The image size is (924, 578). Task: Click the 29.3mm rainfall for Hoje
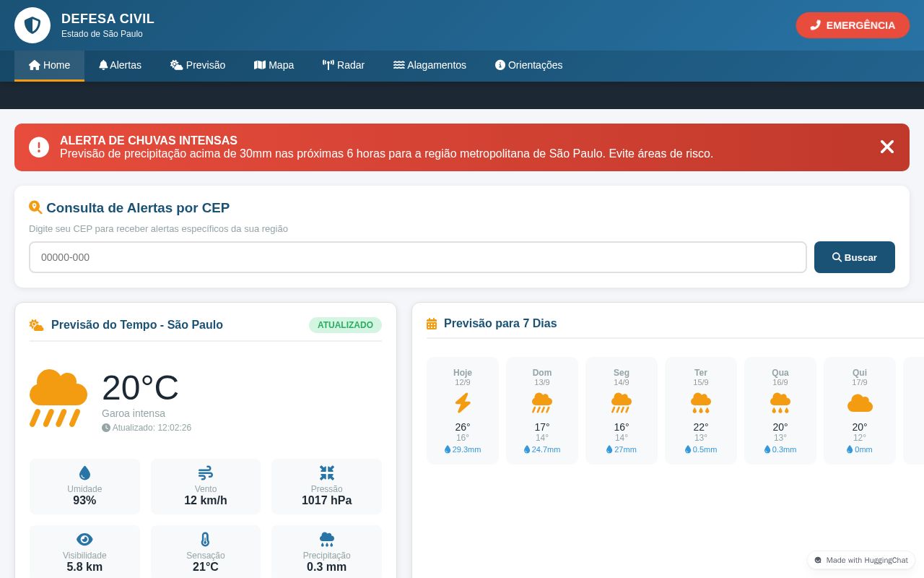(463, 449)
